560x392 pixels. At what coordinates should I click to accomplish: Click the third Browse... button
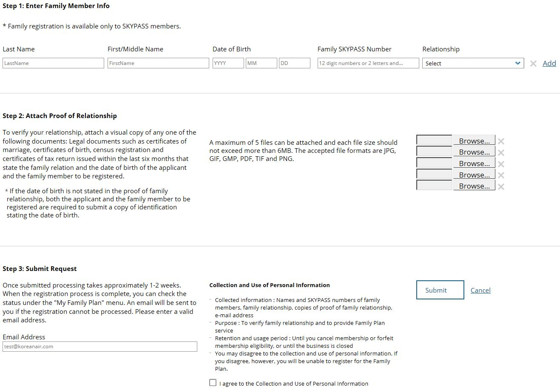(474, 163)
